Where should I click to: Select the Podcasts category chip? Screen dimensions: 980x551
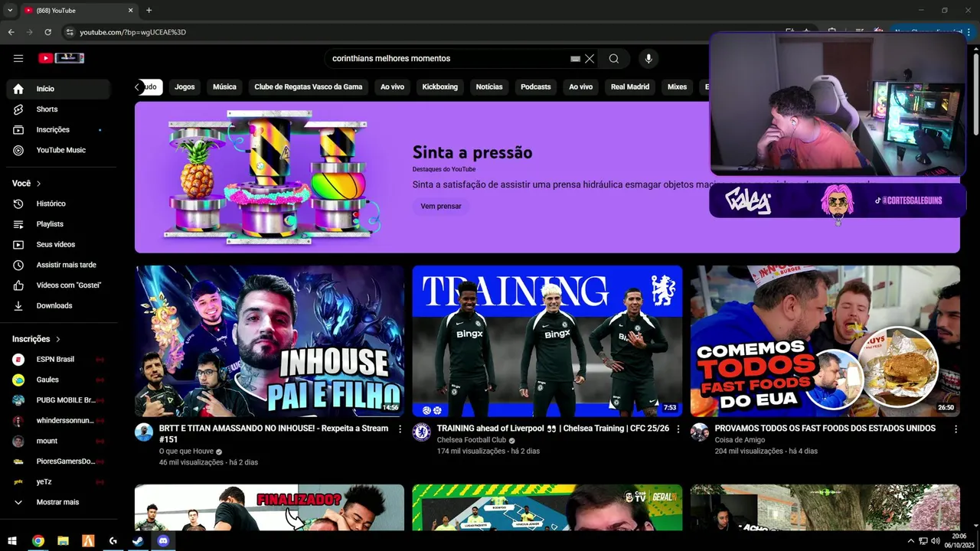pyautogui.click(x=536, y=87)
